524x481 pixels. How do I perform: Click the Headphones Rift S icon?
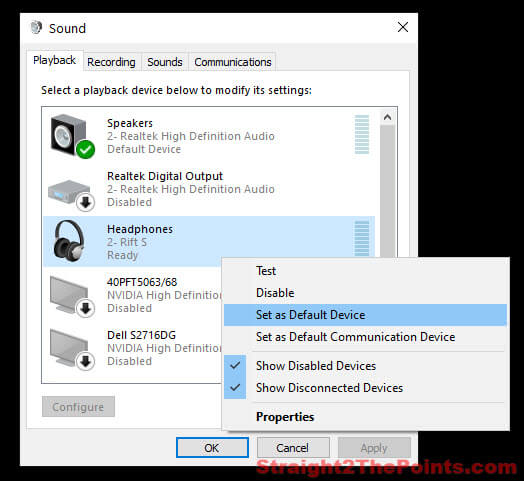(x=69, y=241)
